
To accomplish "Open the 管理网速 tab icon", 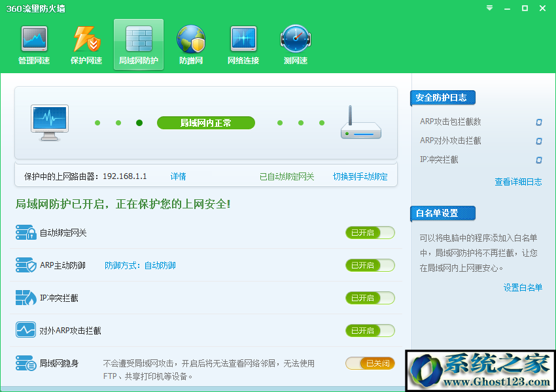I will pyautogui.click(x=34, y=39).
